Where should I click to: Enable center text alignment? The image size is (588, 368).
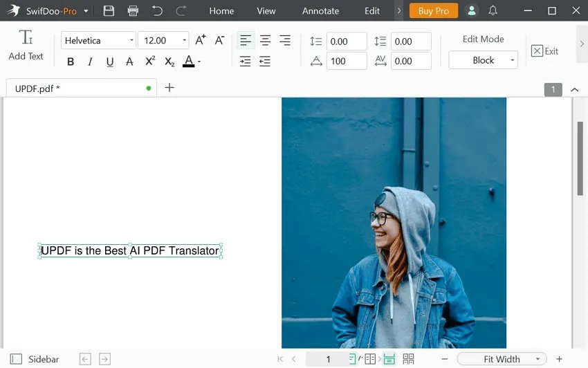(265, 41)
